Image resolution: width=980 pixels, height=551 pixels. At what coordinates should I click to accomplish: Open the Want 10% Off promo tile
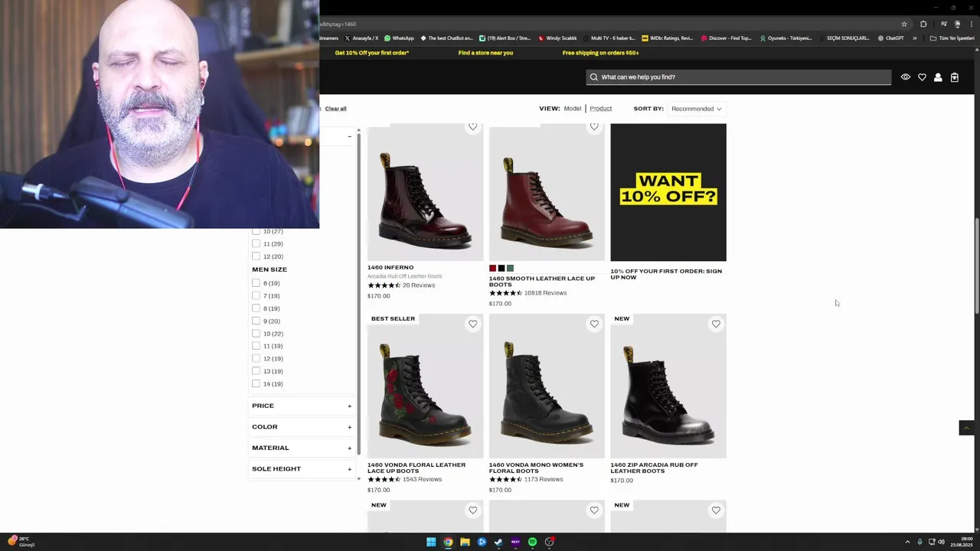tap(668, 192)
